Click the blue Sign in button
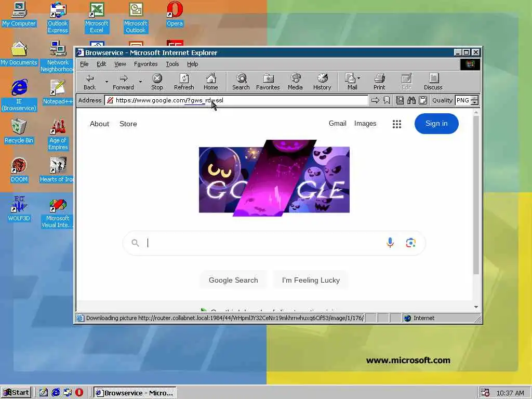This screenshot has height=399, width=532. [436, 124]
